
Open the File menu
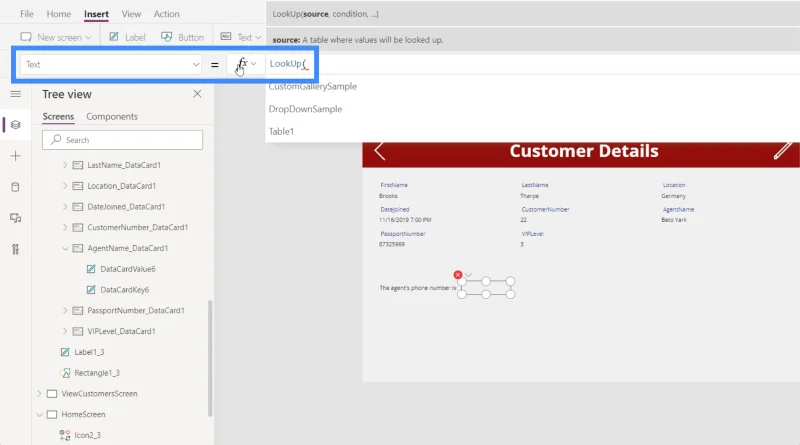coord(27,14)
